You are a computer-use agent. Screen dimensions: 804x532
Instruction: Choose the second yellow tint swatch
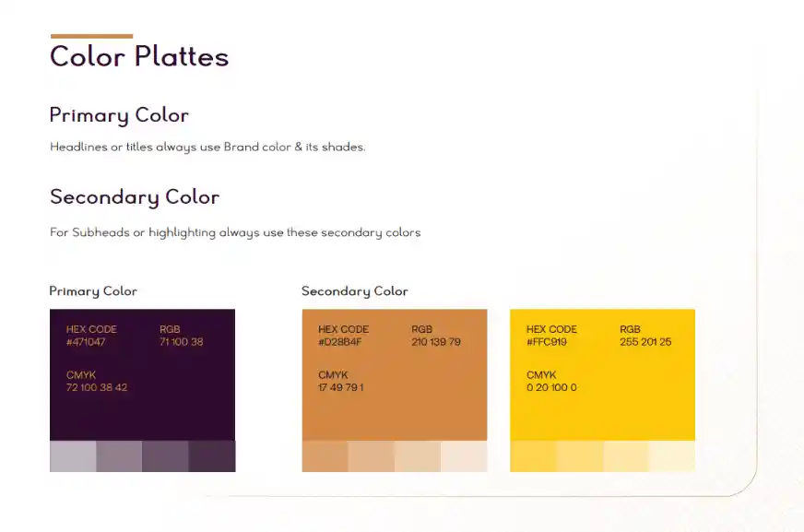pyautogui.click(x=579, y=456)
